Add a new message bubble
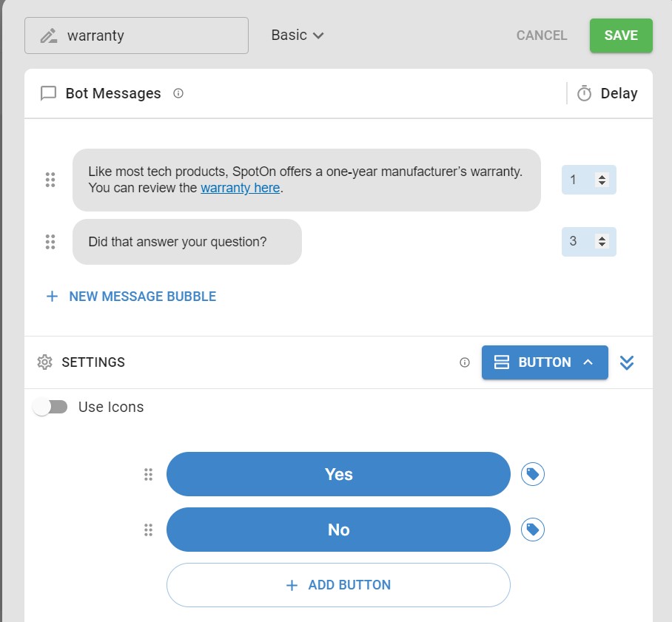This screenshot has height=622, width=672. click(x=131, y=296)
